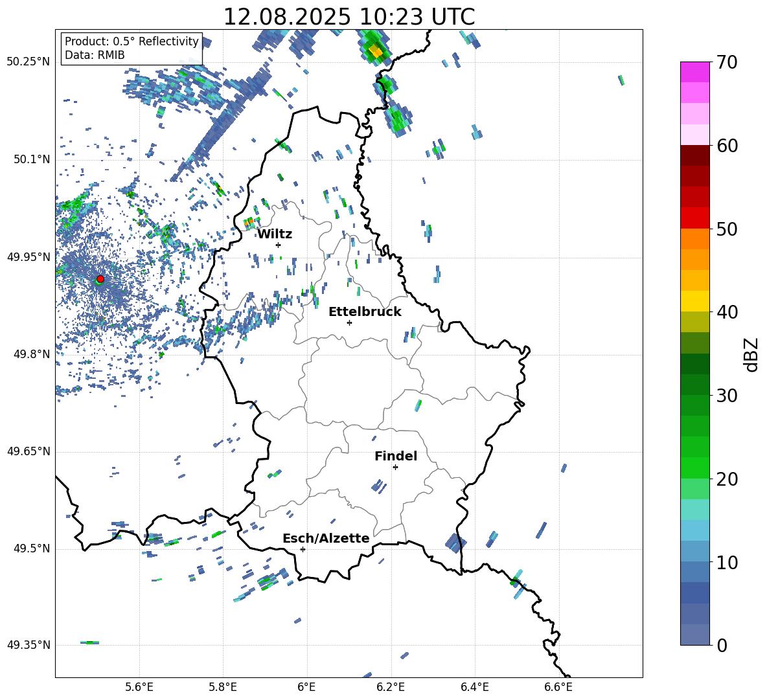Click the Ettelbruck city label
The image size is (767, 700).
click(365, 312)
